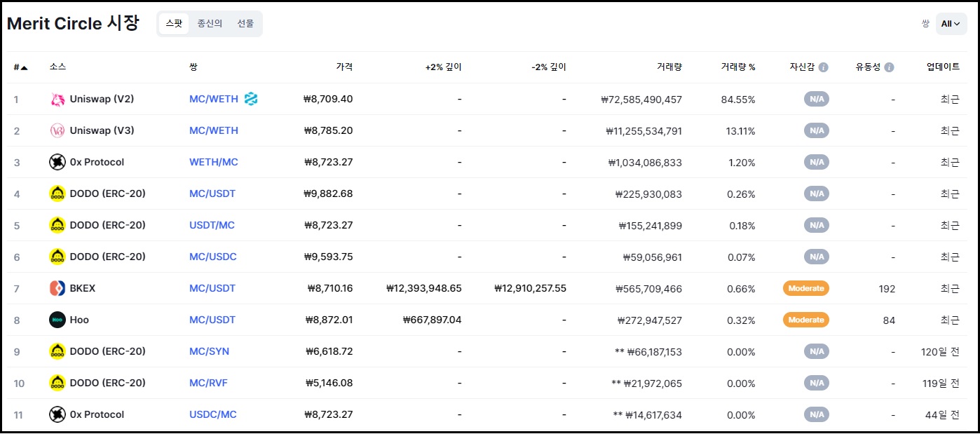
Task: Sort by the 거래량 column header
Action: [x=669, y=68]
